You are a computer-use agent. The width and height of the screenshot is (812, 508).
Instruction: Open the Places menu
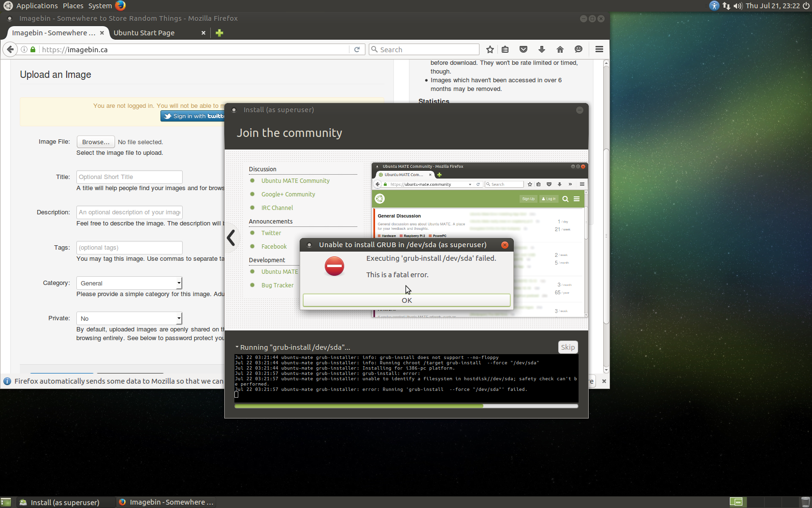click(x=73, y=6)
